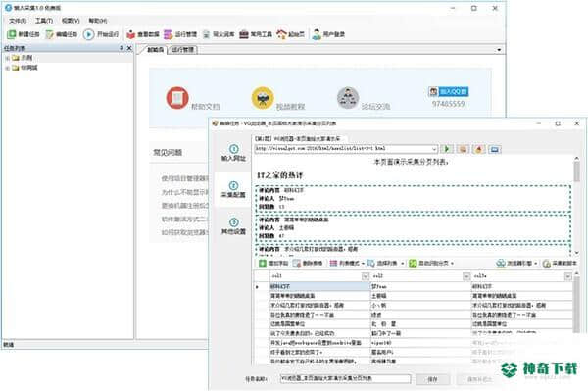Open the 选择列表 dropdown in edit task toolbar
588x391 pixels.
coord(403,264)
